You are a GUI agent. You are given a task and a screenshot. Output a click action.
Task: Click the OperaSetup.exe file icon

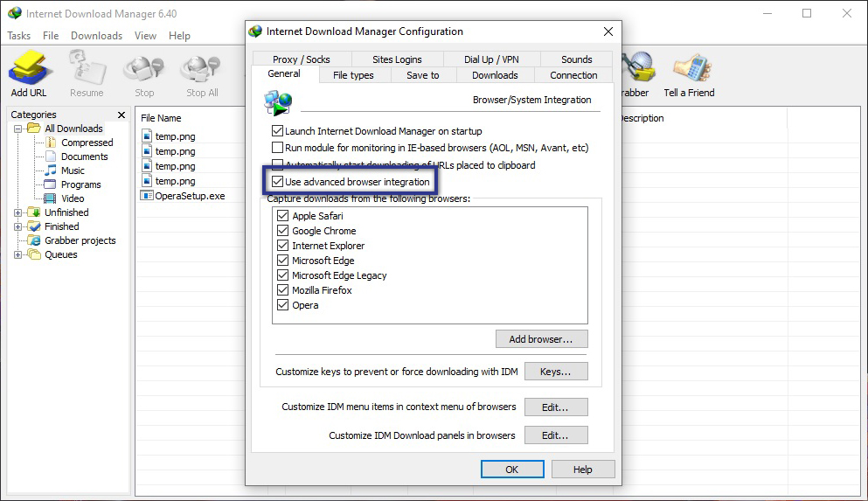coord(147,196)
